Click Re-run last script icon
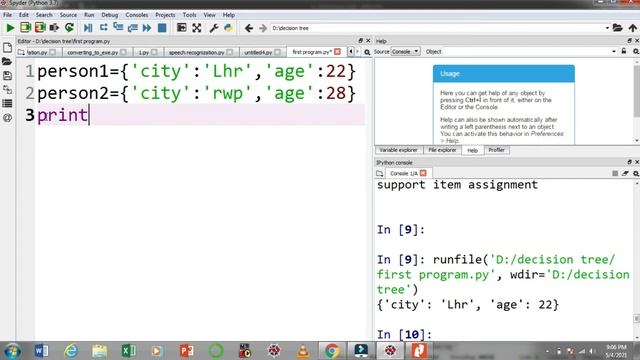This screenshot has width=640, height=360. (x=69, y=28)
